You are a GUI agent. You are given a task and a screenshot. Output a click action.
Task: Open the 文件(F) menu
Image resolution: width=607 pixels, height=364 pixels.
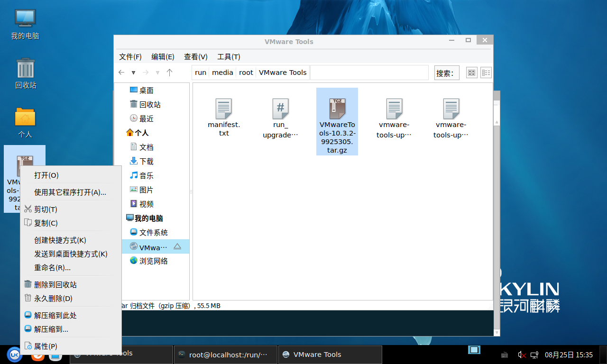click(130, 57)
